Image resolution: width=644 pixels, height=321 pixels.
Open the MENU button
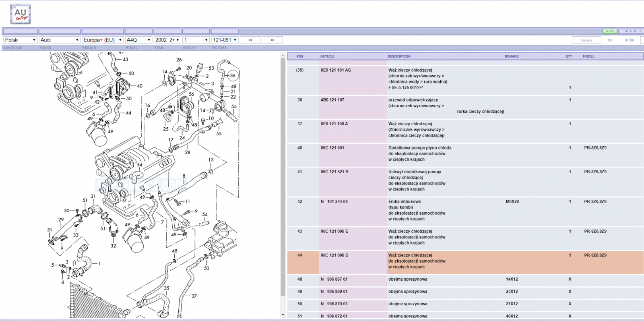[633, 31]
